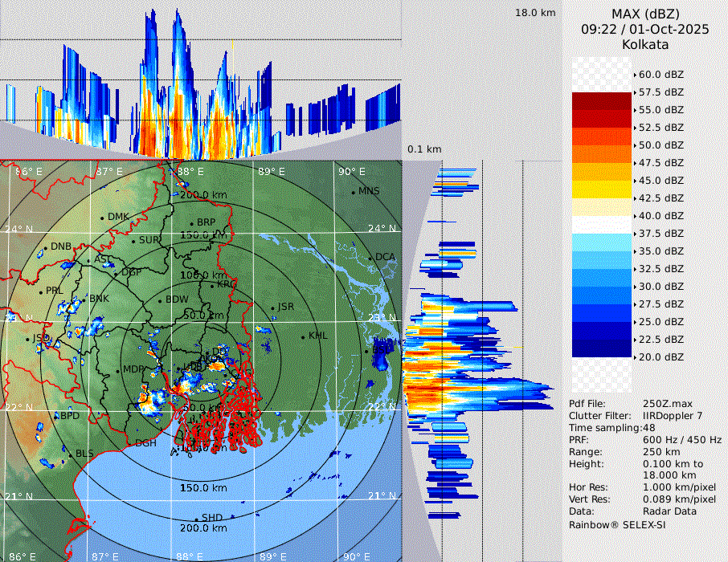Image resolution: width=728 pixels, height=562 pixels.
Task: Click the BLS station dot on coast
Action: [x=71, y=454]
